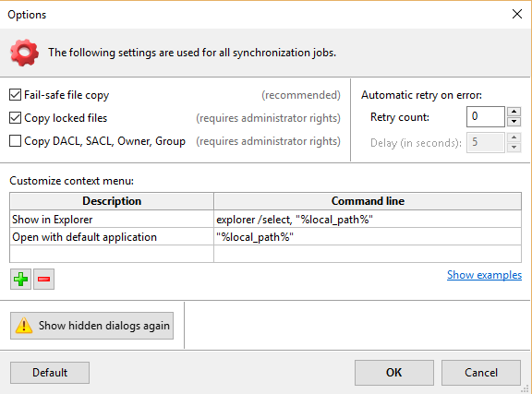532x394 pixels.
Task: Click the Description column header
Action: pyautogui.click(x=112, y=201)
